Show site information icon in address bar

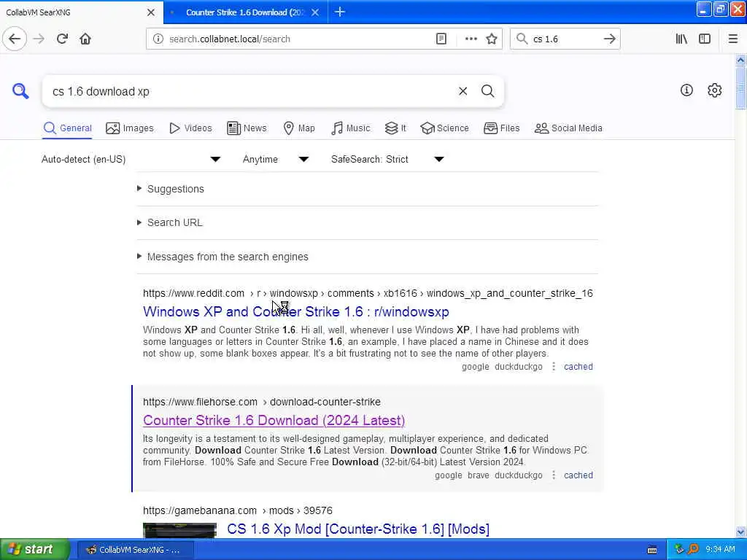(158, 39)
